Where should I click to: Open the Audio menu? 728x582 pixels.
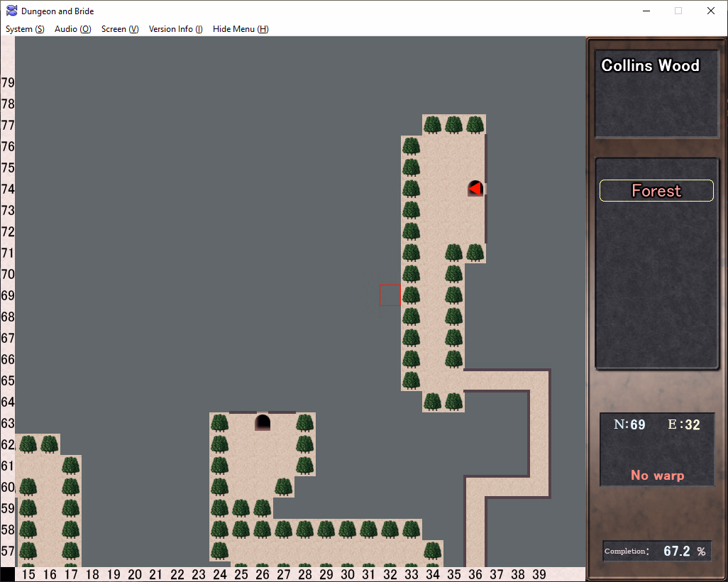72,29
